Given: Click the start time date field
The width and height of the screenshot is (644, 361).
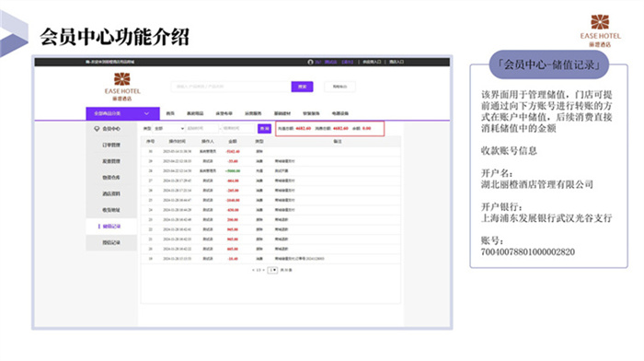Looking at the screenshot, I should [202, 129].
